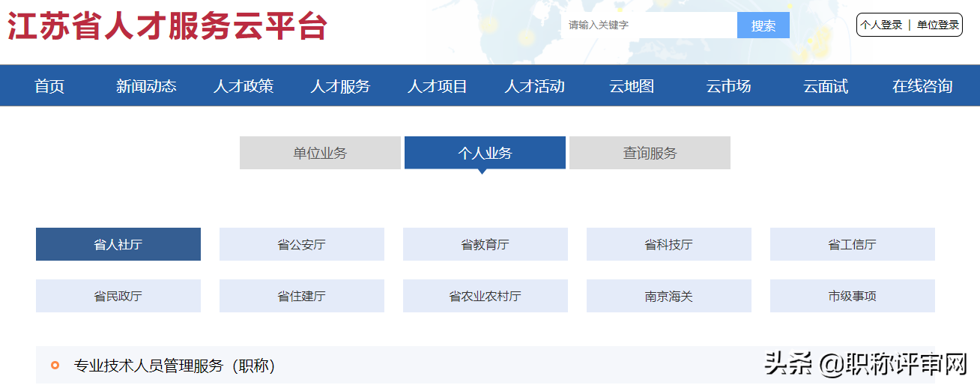Screen dimensions: 980x388
Task: Click the 江苏省人才服务云平台 site title
Action: pos(168,26)
